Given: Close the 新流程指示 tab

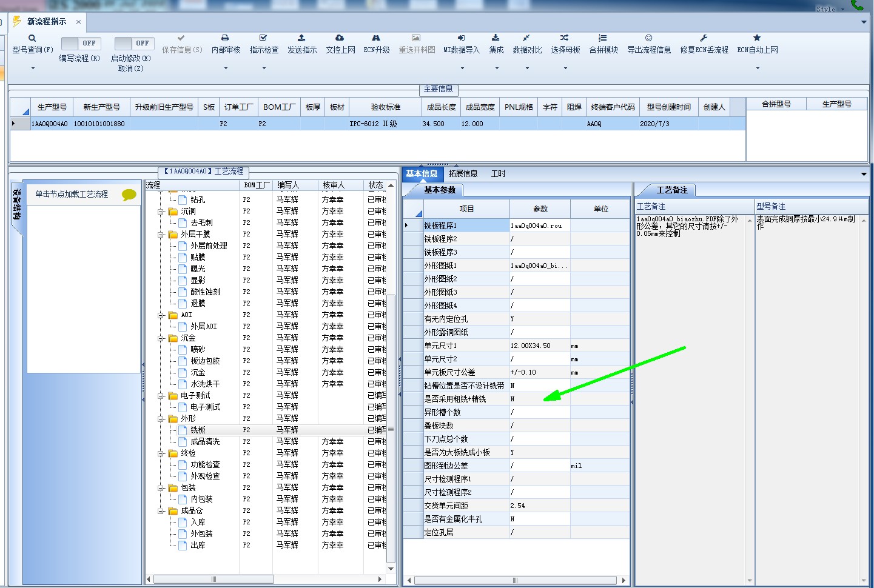Looking at the screenshot, I should tap(78, 22).
